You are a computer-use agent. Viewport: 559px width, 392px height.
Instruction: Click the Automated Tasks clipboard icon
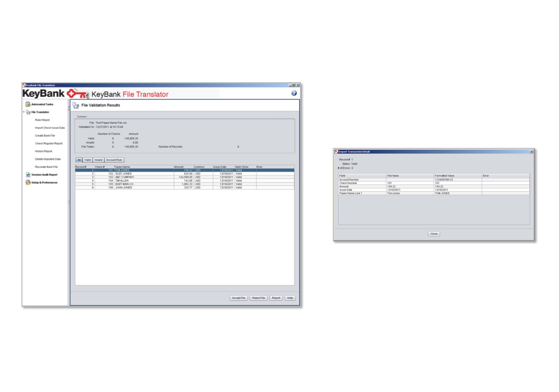coord(28,104)
